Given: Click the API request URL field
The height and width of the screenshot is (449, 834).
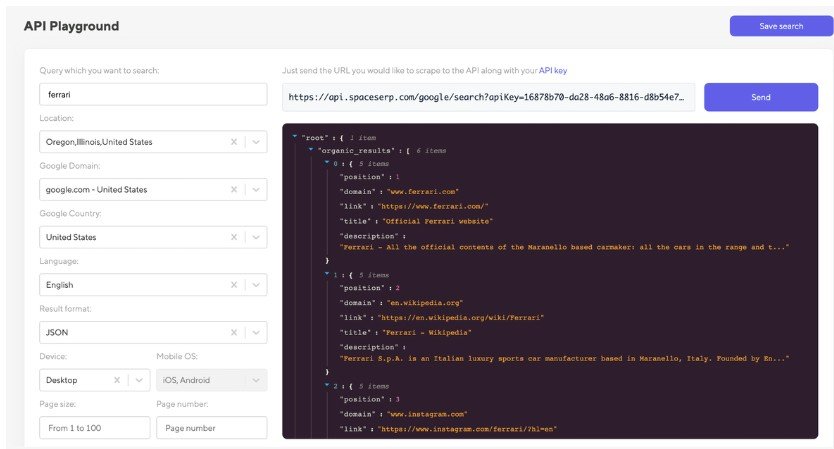Looking at the screenshot, I should point(488,97).
